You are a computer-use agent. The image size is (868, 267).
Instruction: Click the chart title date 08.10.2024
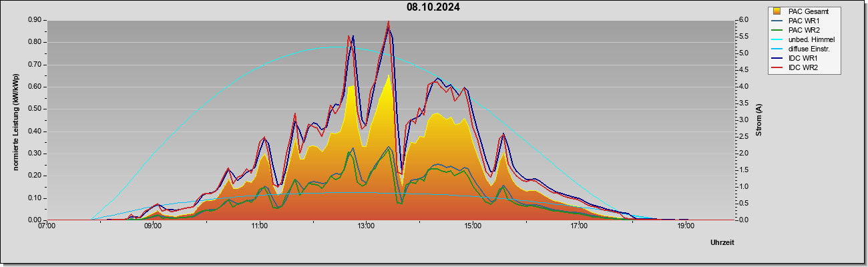pyautogui.click(x=433, y=7)
